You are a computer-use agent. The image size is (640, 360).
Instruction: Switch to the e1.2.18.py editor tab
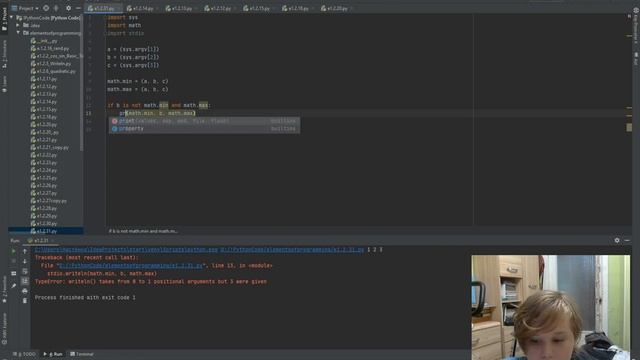[x=297, y=8]
